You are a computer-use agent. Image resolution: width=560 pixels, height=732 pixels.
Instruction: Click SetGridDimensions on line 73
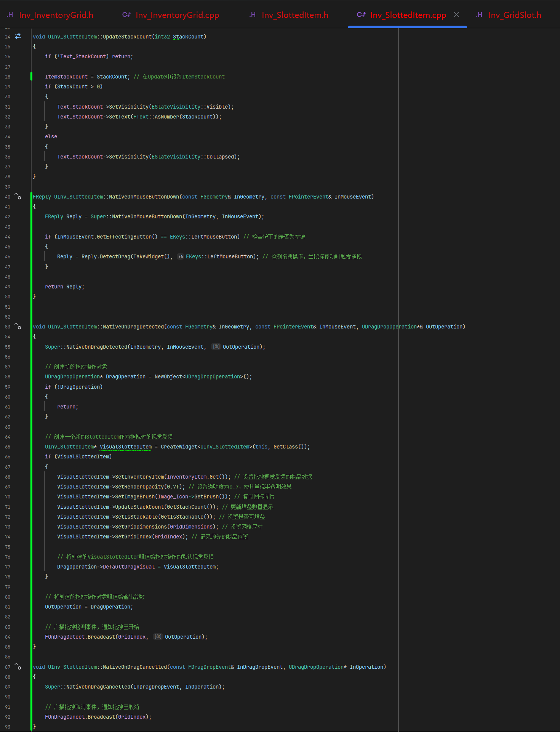(141, 527)
